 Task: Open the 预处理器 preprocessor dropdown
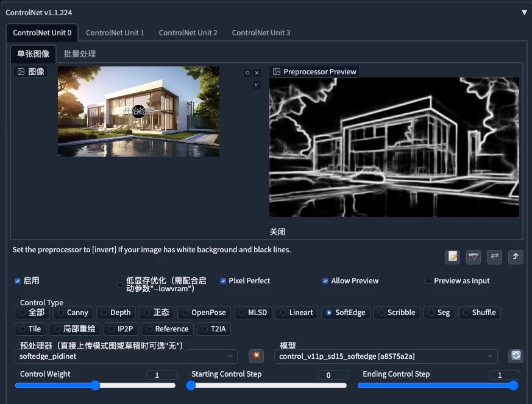coord(126,356)
